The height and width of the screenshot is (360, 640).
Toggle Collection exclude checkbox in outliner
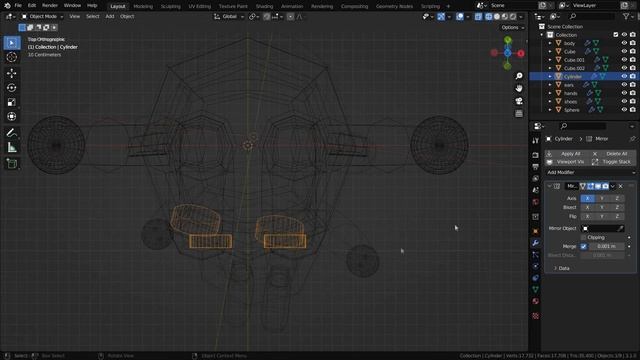click(616, 35)
